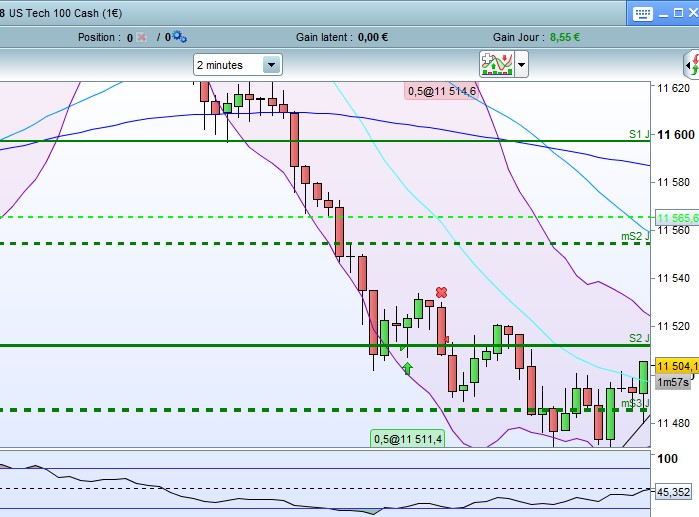
Task: Click the 11 565,6 green price tag
Action: 677,218
